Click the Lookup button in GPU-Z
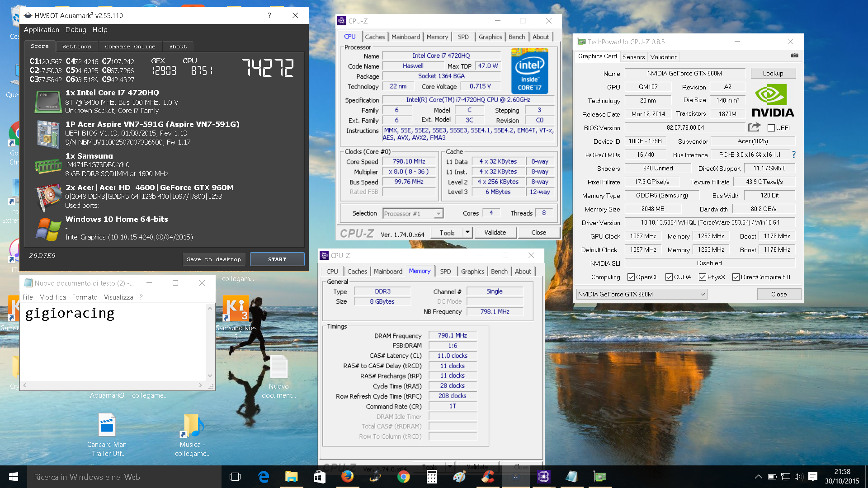The height and width of the screenshot is (488, 868). click(773, 73)
